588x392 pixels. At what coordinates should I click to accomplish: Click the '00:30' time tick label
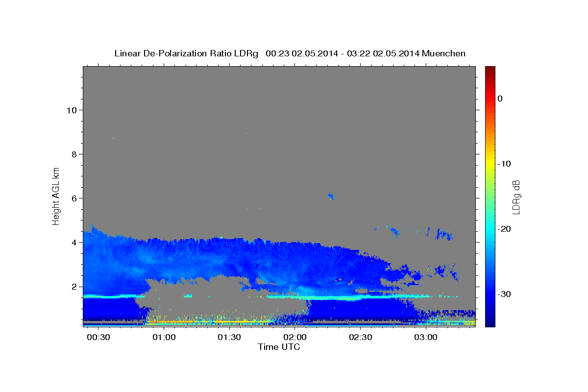[x=98, y=338]
